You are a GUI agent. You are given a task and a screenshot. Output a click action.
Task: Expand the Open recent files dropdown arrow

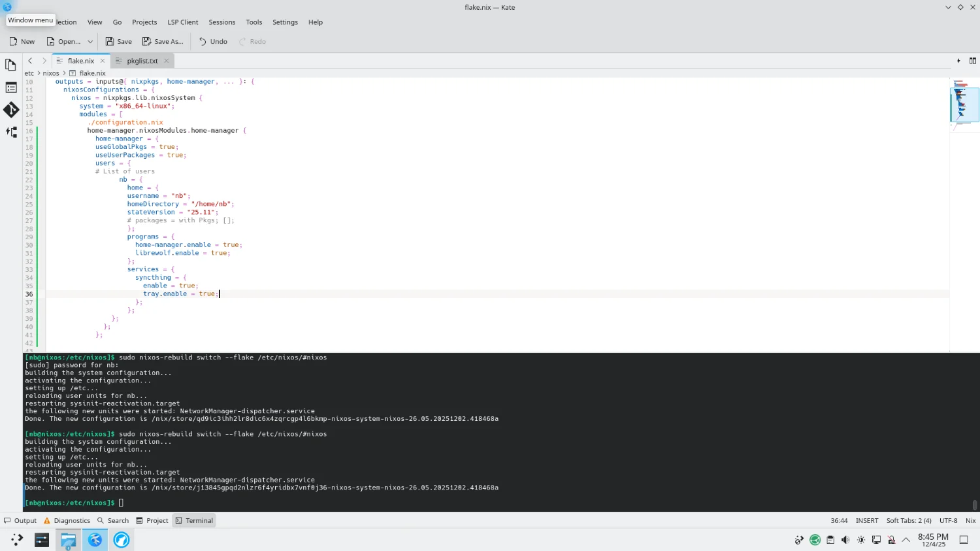(x=90, y=42)
